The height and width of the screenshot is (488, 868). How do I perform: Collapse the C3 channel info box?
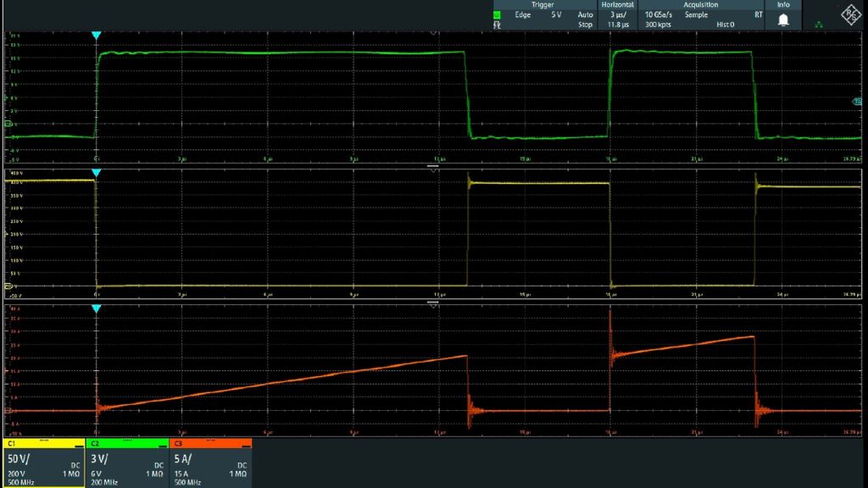[244, 446]
